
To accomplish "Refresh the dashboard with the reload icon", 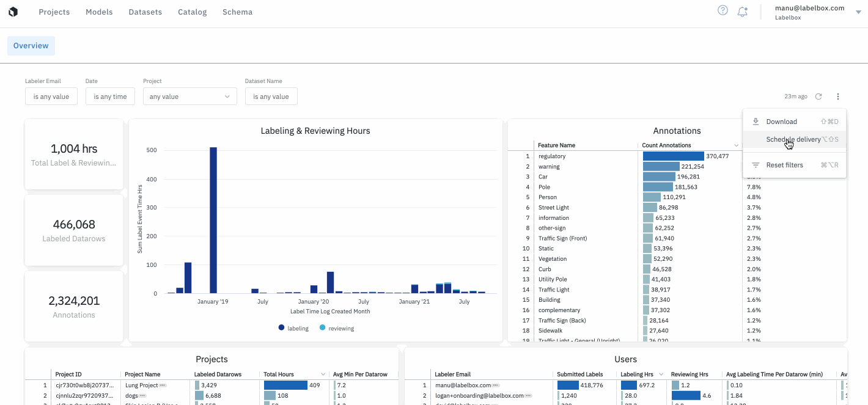I will [818, 97].
